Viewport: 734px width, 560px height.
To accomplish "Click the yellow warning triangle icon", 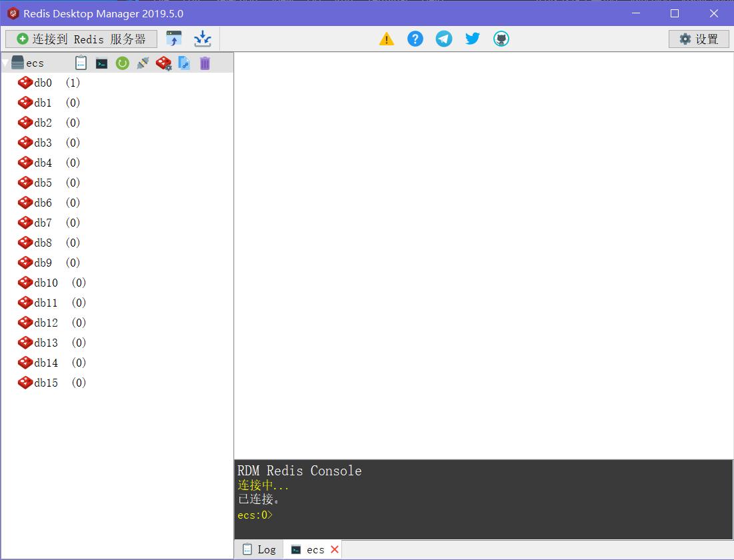I will tap(387, 39).
